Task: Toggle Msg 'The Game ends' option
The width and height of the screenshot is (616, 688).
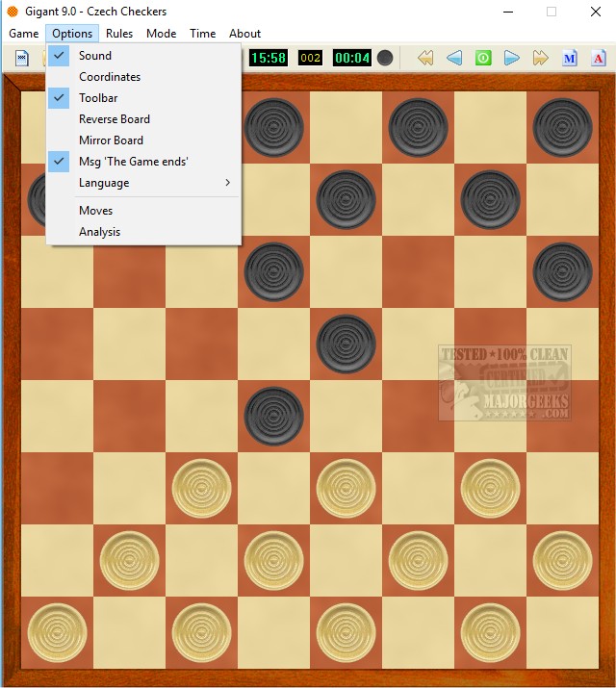Action: pos(144,162)
